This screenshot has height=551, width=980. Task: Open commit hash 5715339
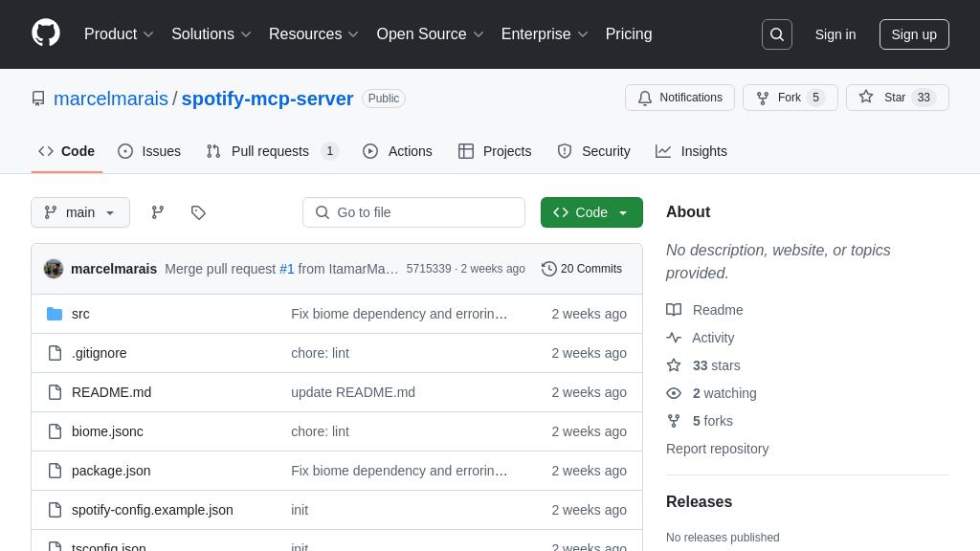[429, 269]
